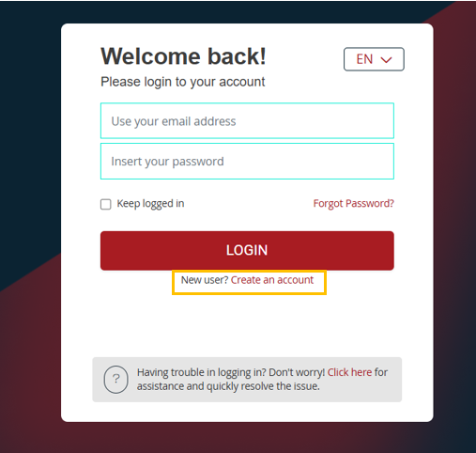Image resolution: width=476 pixels, height=453 pixels.
Task: Click the circled question mark help icon
Action: [x=115, y=380]
